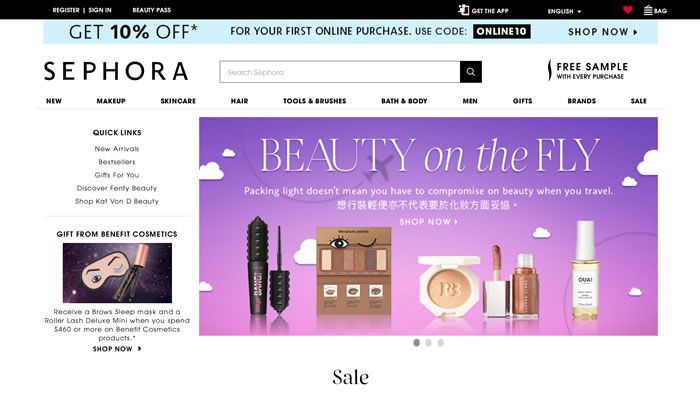Open the Skincare navigation menu

(x=178, y=101)
